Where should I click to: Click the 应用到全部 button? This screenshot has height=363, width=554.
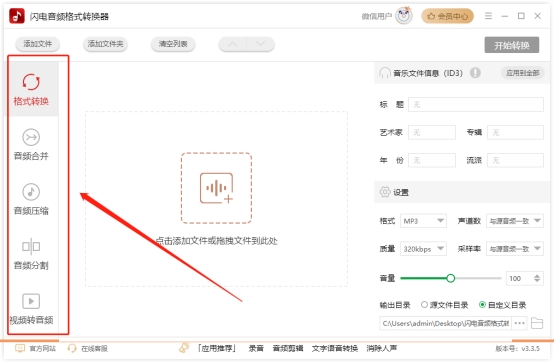click(523, 73)
